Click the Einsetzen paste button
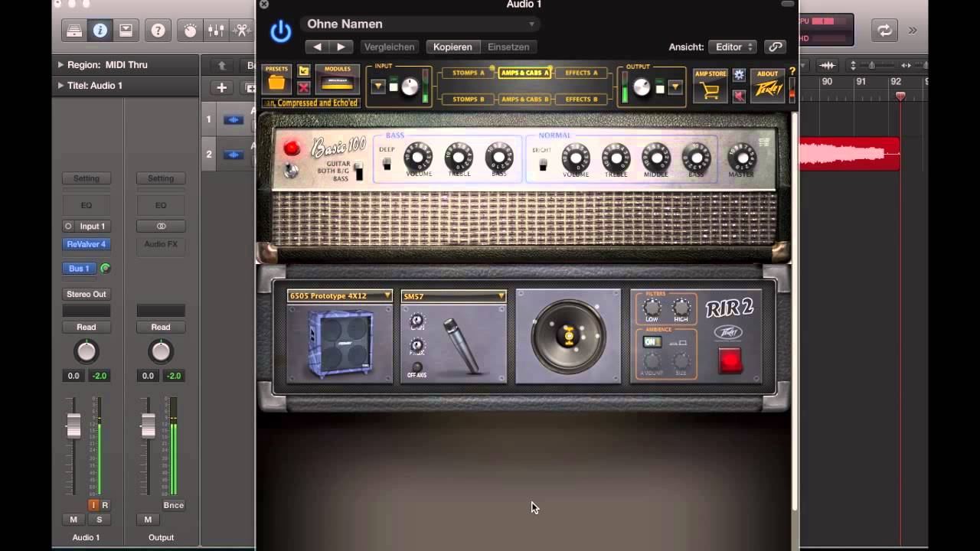The width and height of the screenshot is (980, 551). click(x=508, y=47)
